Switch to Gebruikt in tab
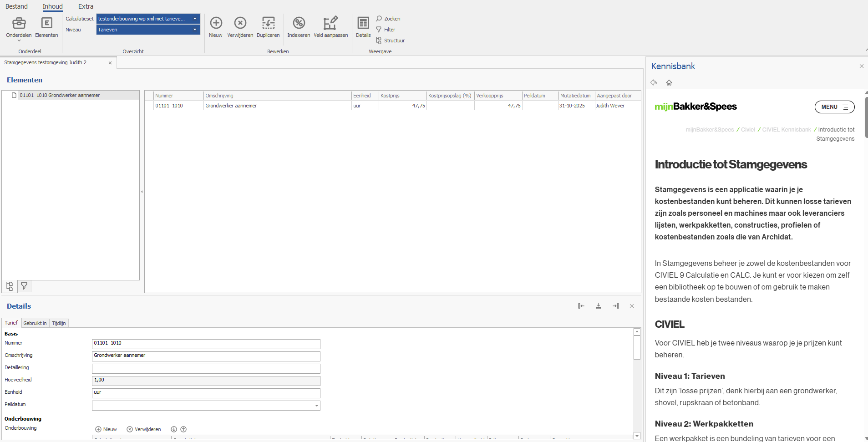The height and width of the screenshot is (442, 868). point(35,323)
